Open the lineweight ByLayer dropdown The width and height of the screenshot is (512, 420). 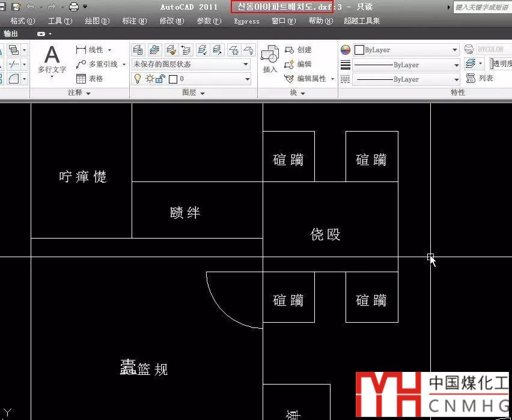click(x=406, y=65)
